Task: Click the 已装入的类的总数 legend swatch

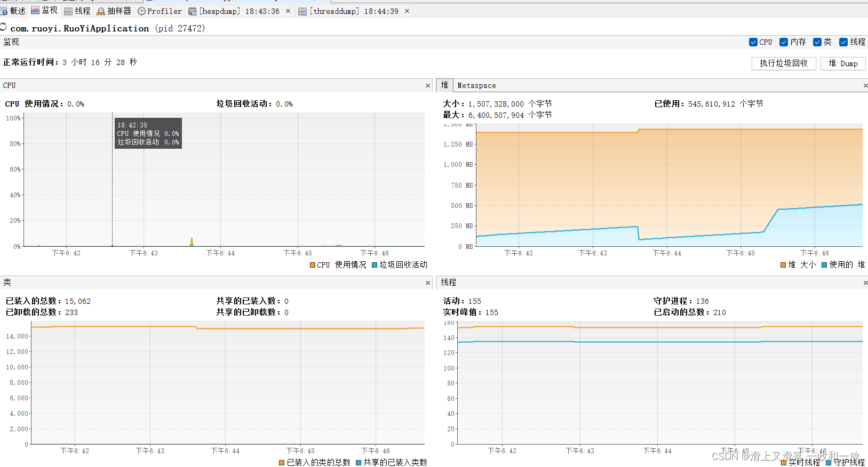Action: pos(282,463)
